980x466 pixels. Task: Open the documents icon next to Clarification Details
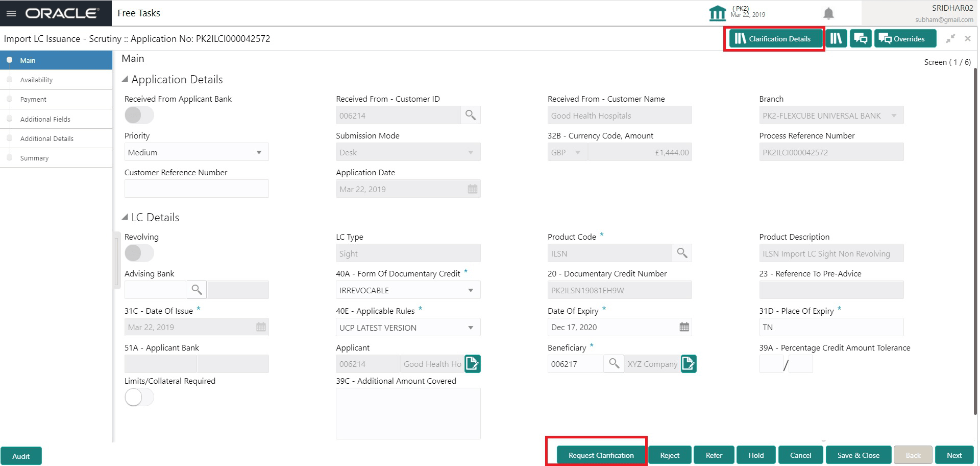tap(836, 38)
